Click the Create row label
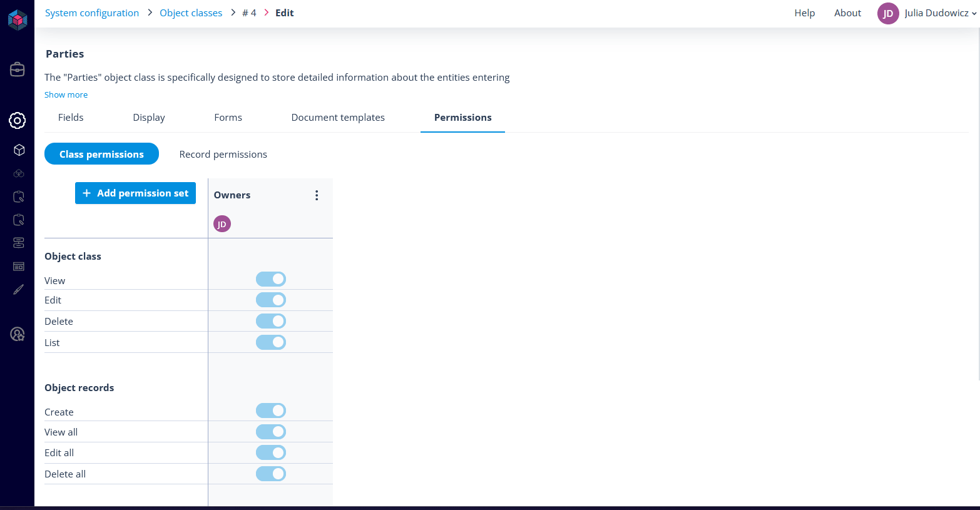Viewport: 980px width, 510px height. pyautogui.click(x=59, y=412)
